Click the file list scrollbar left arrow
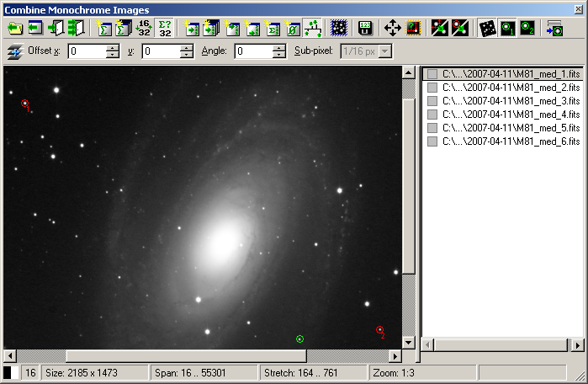Image resolution: width=588 pixels, height=384 pixels. click(x=428, y=344)
